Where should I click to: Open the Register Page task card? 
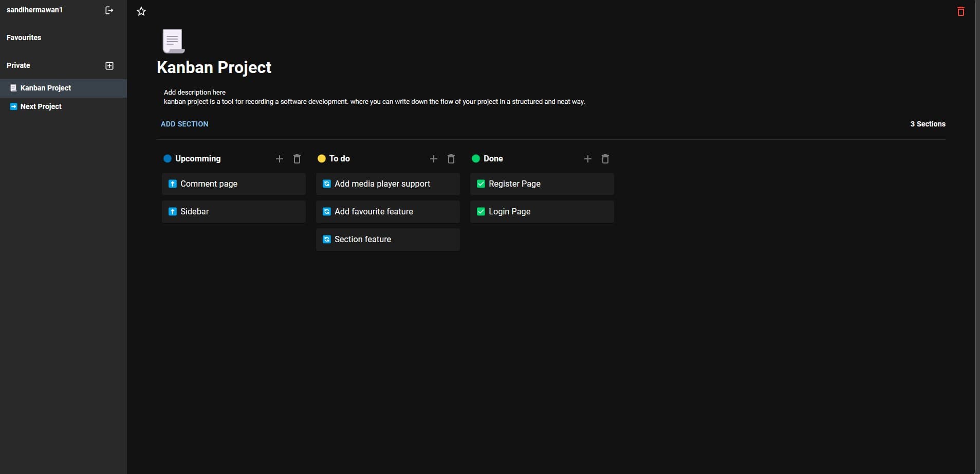coord(542,184)
